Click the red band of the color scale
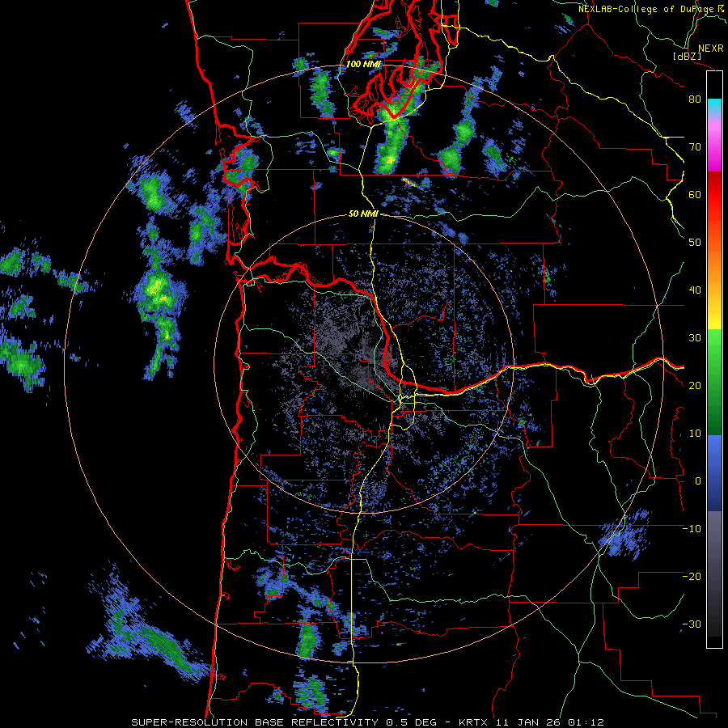The image size is (728, 728). click(x=714, y=196)
